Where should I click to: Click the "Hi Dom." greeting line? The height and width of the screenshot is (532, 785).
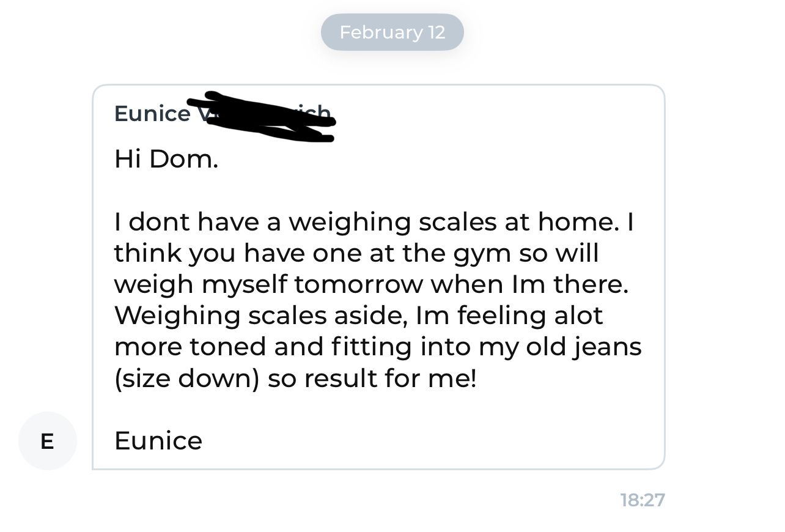click(166, 160)
